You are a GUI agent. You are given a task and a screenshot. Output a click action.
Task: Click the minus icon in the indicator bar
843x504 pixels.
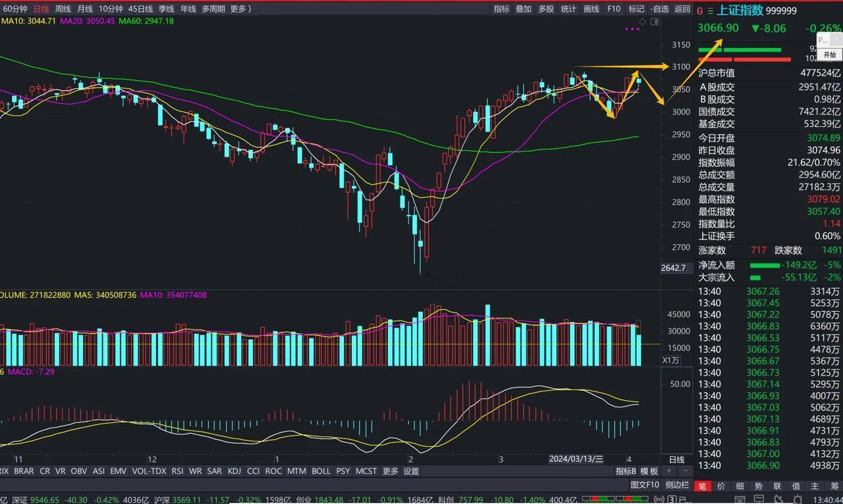pyautogui.click(x=685, y=471)
